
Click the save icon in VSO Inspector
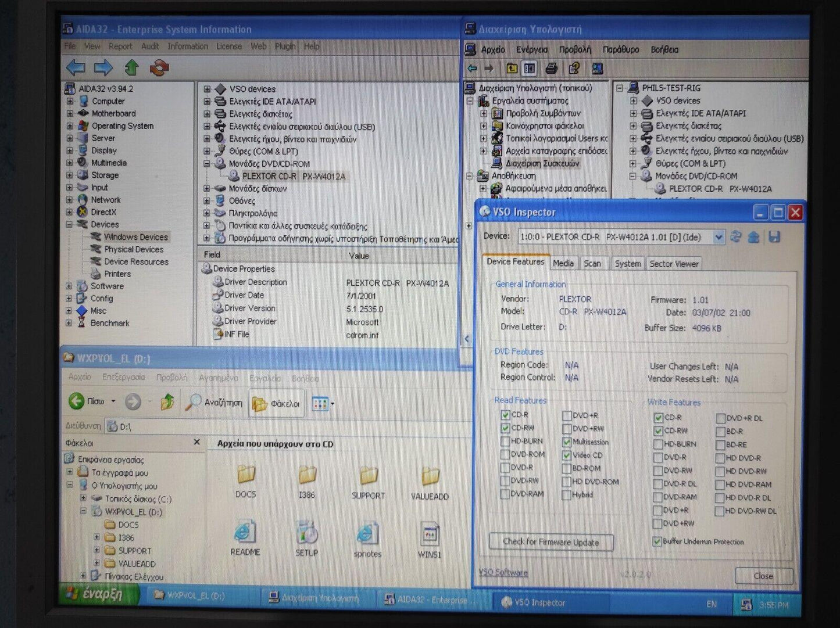point(774,237)
